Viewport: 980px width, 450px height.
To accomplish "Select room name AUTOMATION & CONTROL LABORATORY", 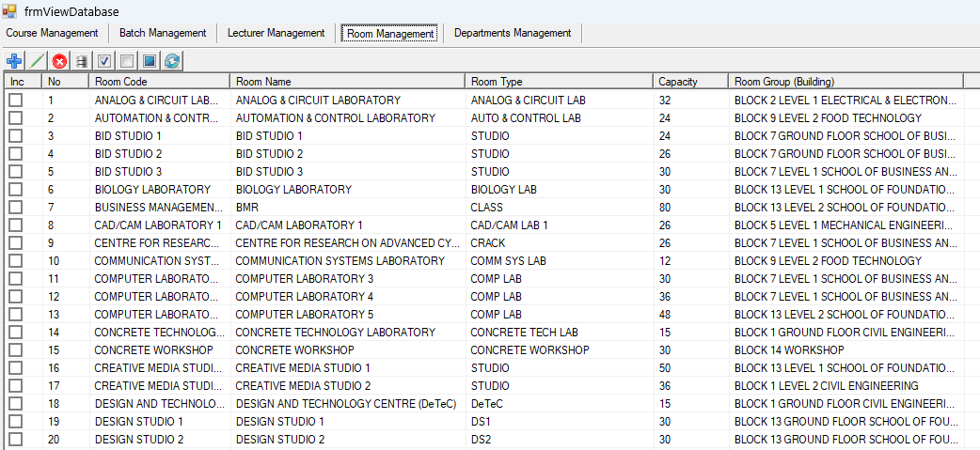I will (x=336, y=118).
